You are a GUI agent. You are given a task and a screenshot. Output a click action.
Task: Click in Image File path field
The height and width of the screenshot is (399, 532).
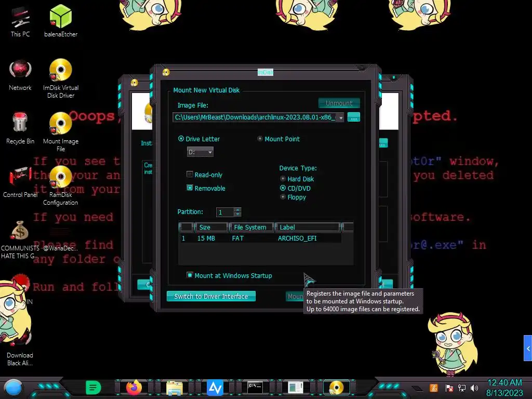(255, 117)
